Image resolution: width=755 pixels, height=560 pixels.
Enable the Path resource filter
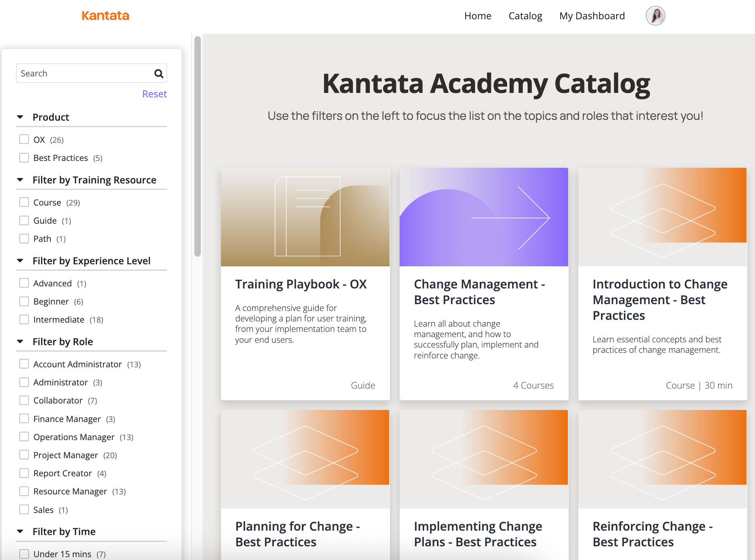click(24, 239)
